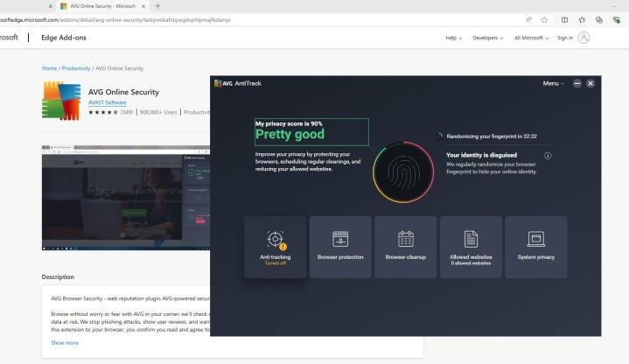
Task: Click the '900,000+ Users' text
Action: click(x=158, y=112)
